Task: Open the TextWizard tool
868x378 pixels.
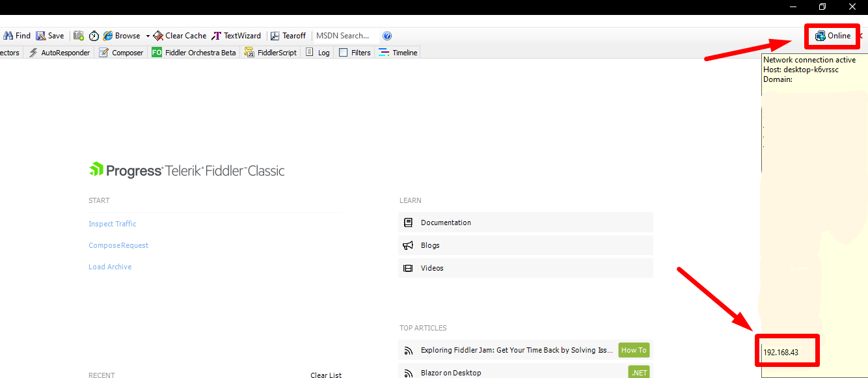Action: tap(236, 36)
